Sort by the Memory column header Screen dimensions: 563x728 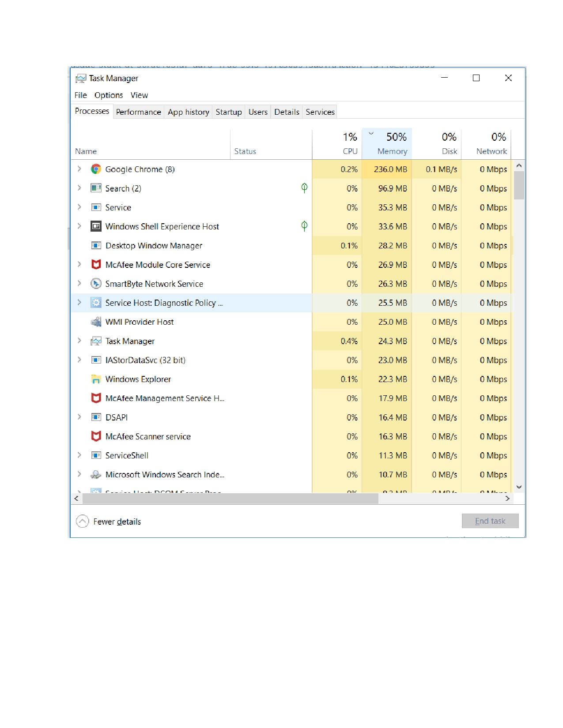387,144
